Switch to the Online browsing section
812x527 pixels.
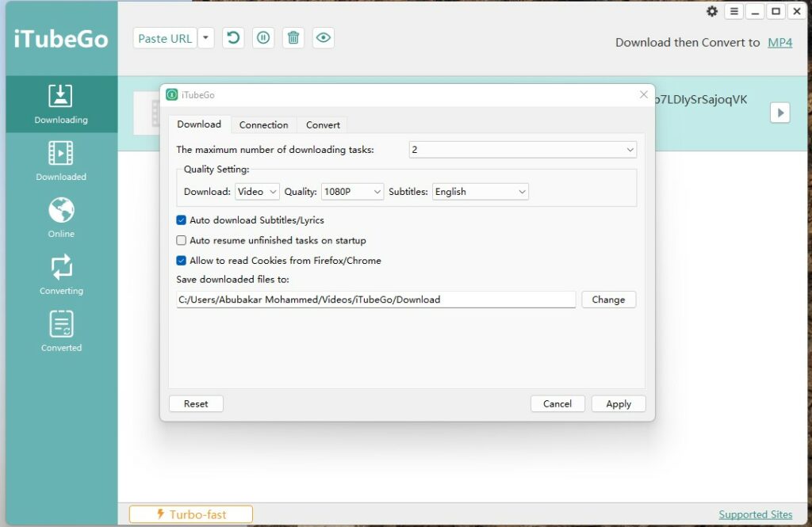click(x=60, y=219)
